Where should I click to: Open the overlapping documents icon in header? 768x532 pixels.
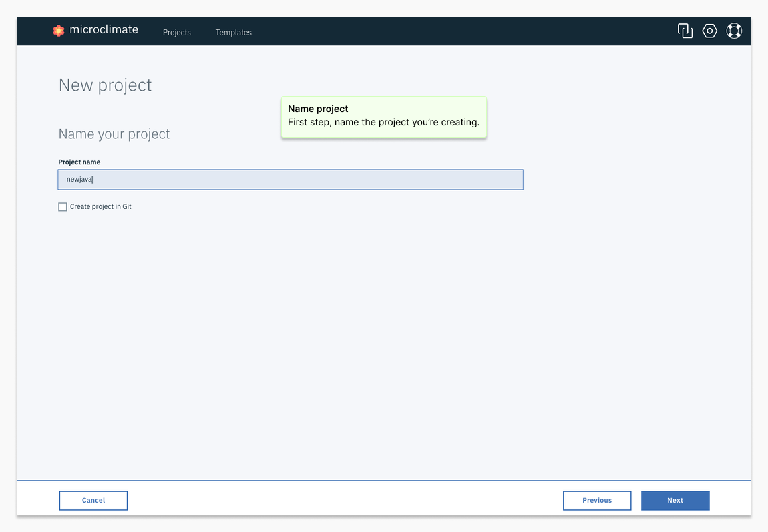[x=685, y=31]
